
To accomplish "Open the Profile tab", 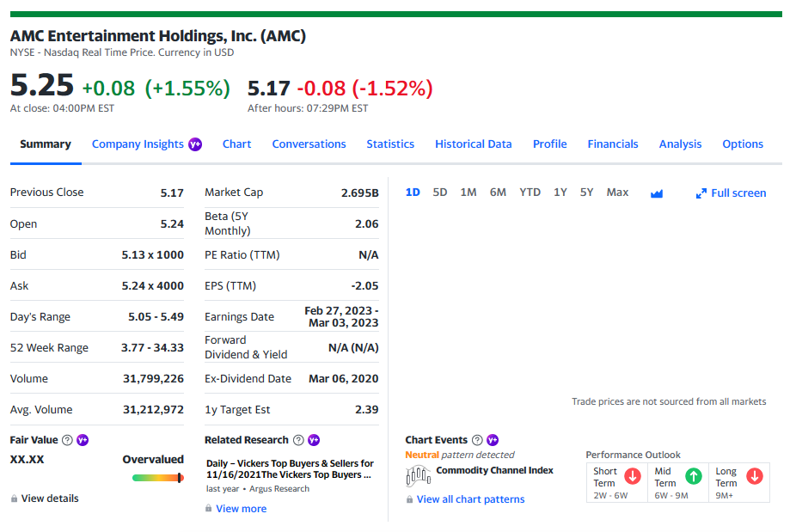I will tap(550, 144).
